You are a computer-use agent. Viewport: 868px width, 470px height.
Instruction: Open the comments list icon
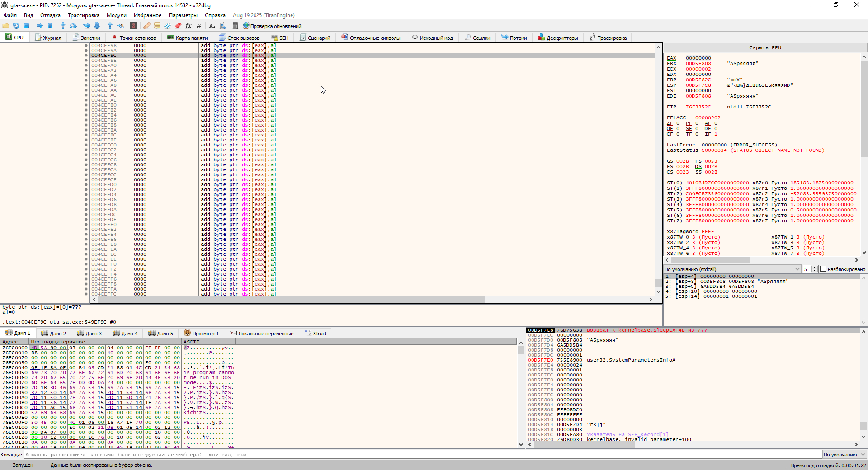[x=157, y=26]
